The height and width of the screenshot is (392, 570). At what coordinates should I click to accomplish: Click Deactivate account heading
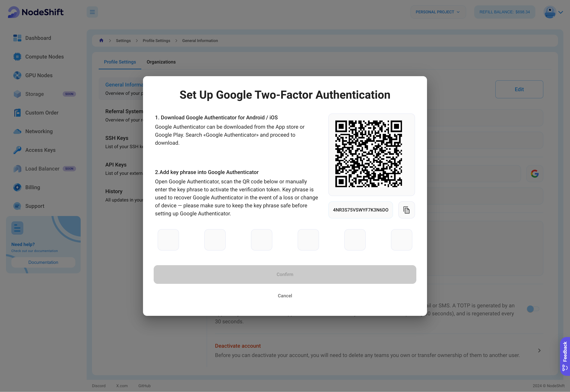click(x=238, y=346)
